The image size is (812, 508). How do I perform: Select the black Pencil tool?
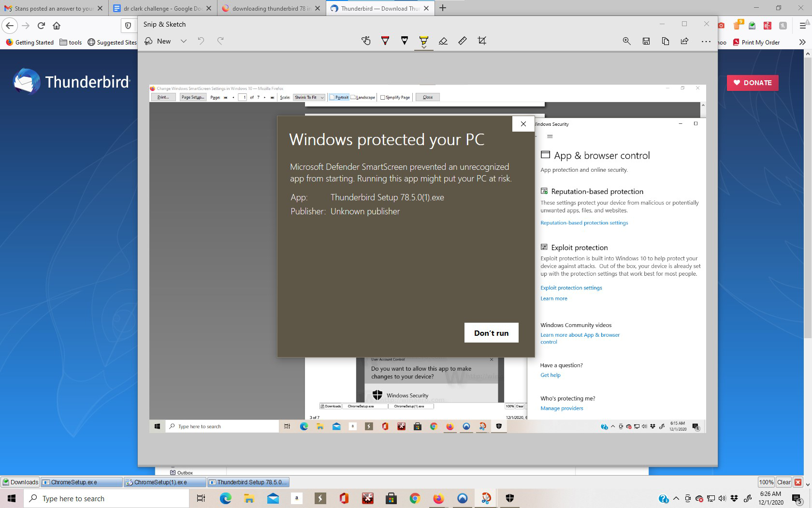pyautogui.click(x=405, y=41)
